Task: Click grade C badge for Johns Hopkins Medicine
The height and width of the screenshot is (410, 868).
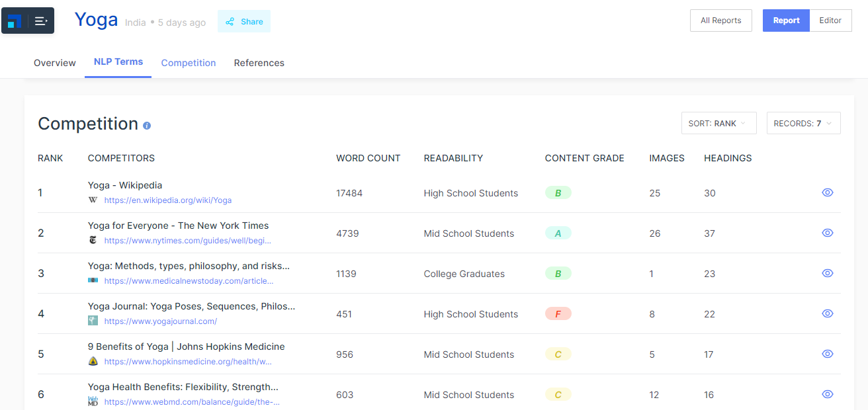Action: 558,354
